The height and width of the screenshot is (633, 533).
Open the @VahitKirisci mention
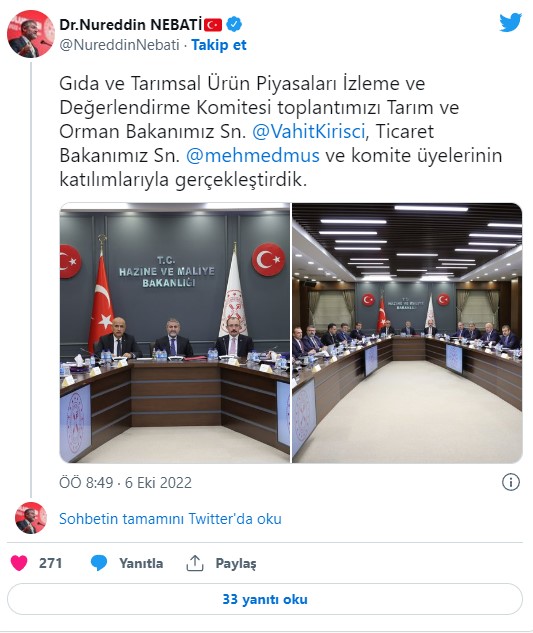pyautogui.click(x=308, y=132)
